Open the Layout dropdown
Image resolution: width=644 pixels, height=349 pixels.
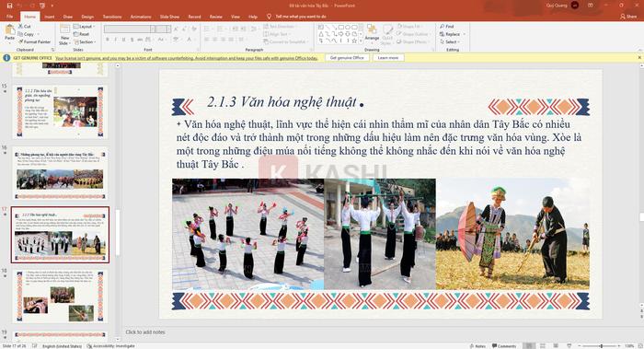point(85,27)
